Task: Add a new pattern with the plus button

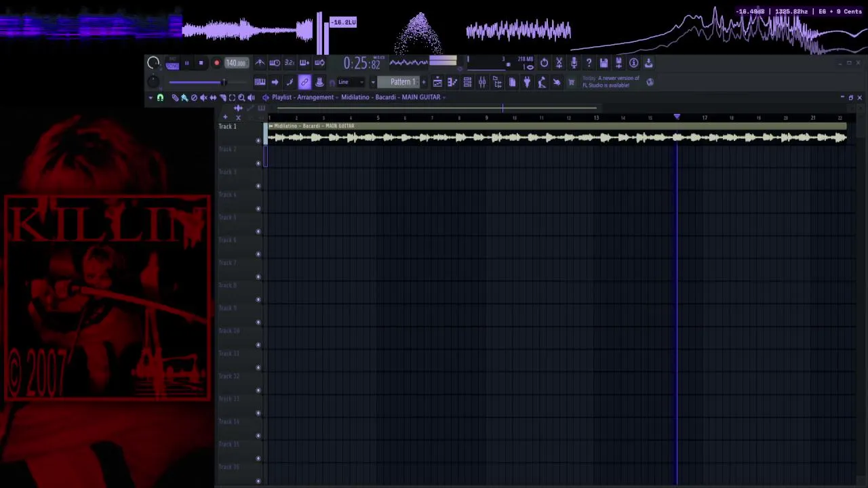Action: click(424, 83)
